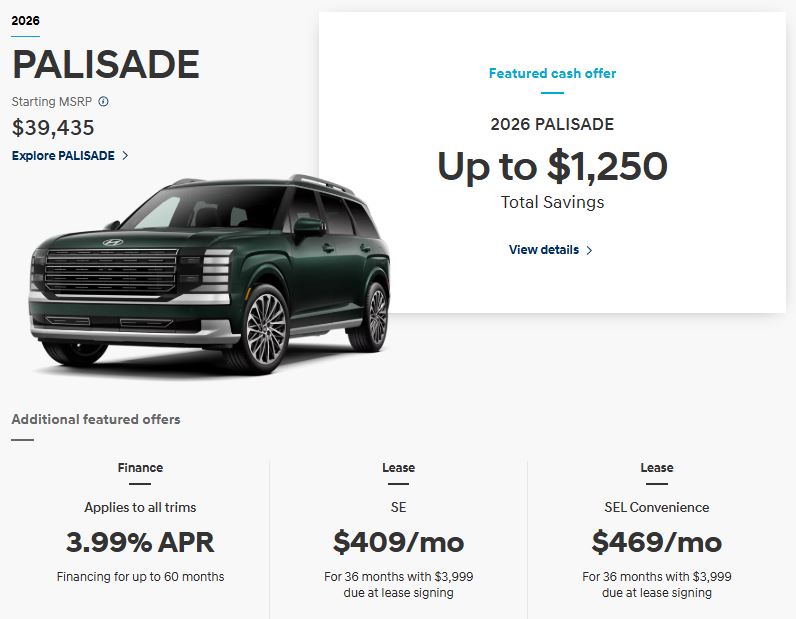
Task: Click the large PALISADE model heading
Action: coord(106,65)
